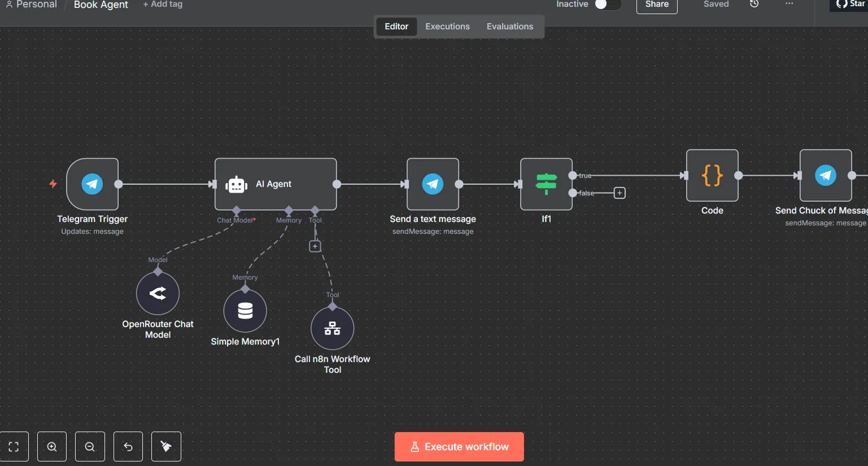Switch to the Evaluations tab
Screen dimensions: 868x466
click(x=510, y=27)
